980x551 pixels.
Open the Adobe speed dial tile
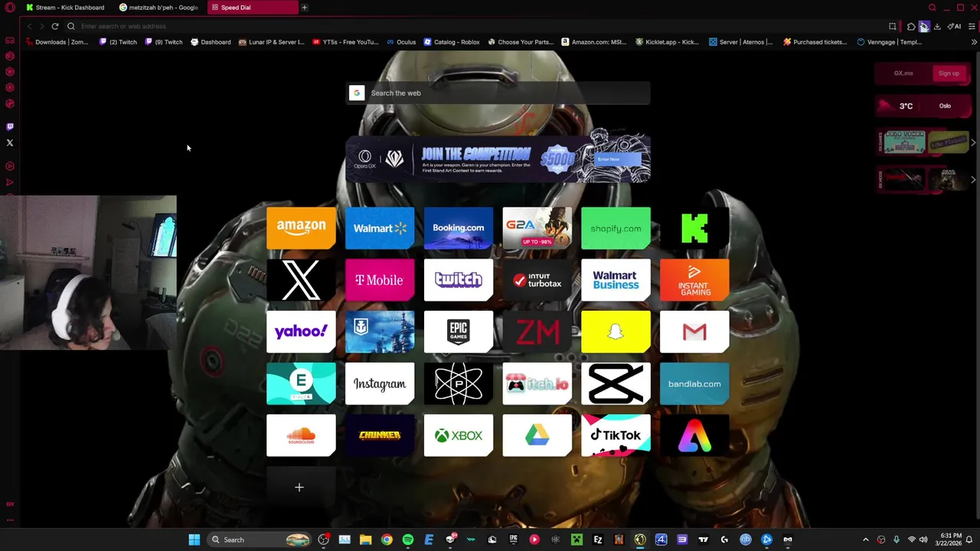point(694,435)
